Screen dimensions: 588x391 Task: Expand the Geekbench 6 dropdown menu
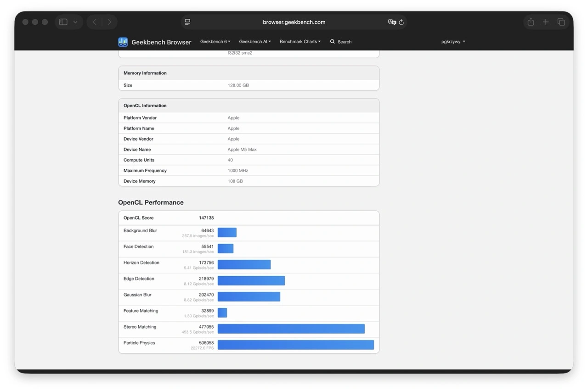point(215,42)
